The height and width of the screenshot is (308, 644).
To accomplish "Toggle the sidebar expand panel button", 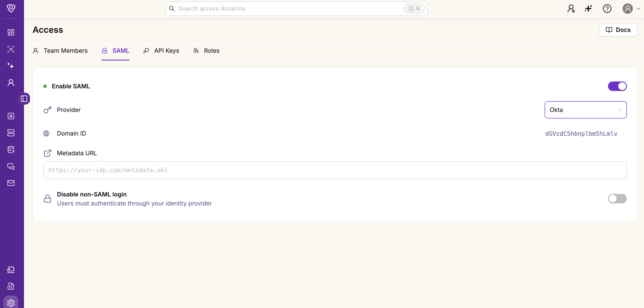I will point(24,99).
